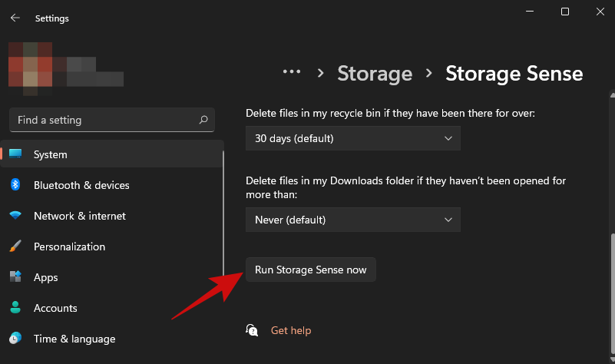615x364 pixels.
Task: Expand the breadcrumb ellipsis menu
Action: (x=291, y=73)
